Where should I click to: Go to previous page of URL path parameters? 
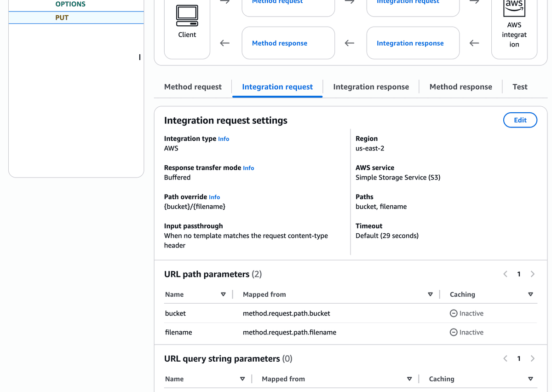coord(505,274)
